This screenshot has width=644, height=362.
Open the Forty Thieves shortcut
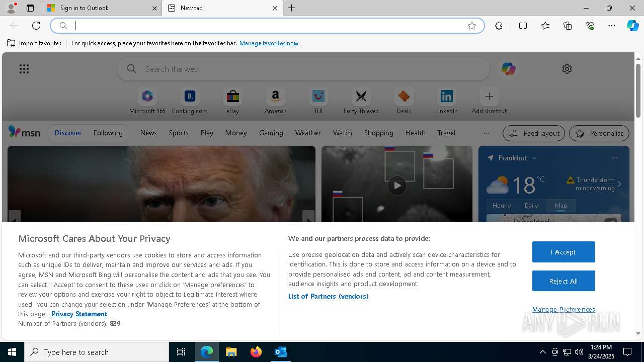pyautogui.click(x=361, y=101)
